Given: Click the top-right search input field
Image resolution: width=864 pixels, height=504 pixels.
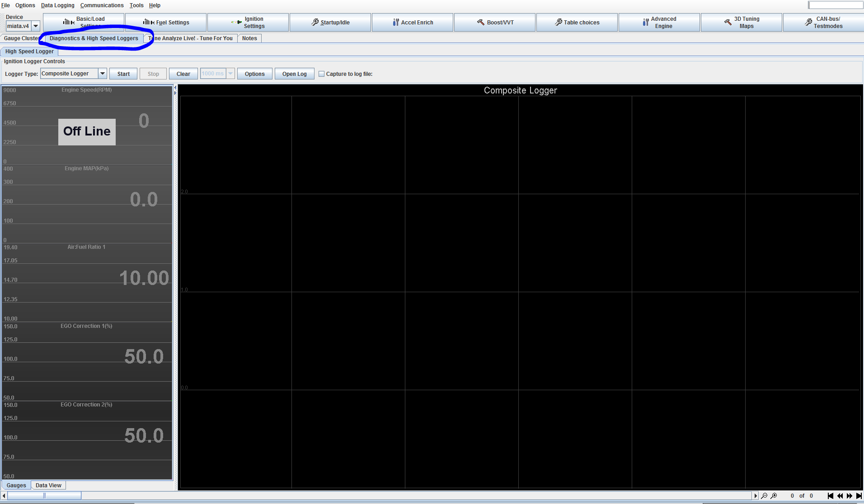Looking at the screenshot, I should 836,5.
